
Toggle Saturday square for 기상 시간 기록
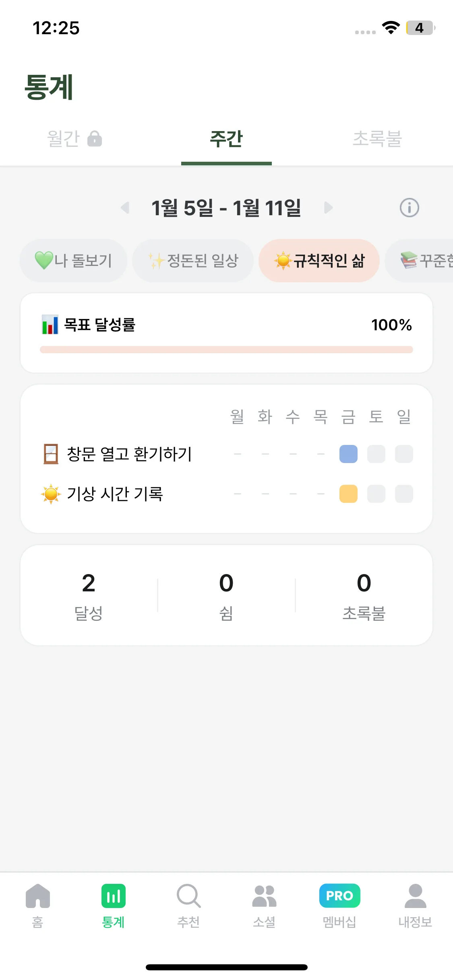[x=376, y=494]
